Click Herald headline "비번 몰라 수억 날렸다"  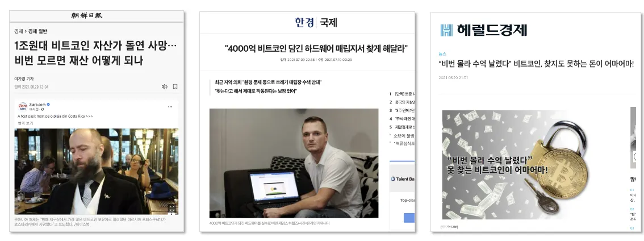pyautogui.click(x=536, y=64)
